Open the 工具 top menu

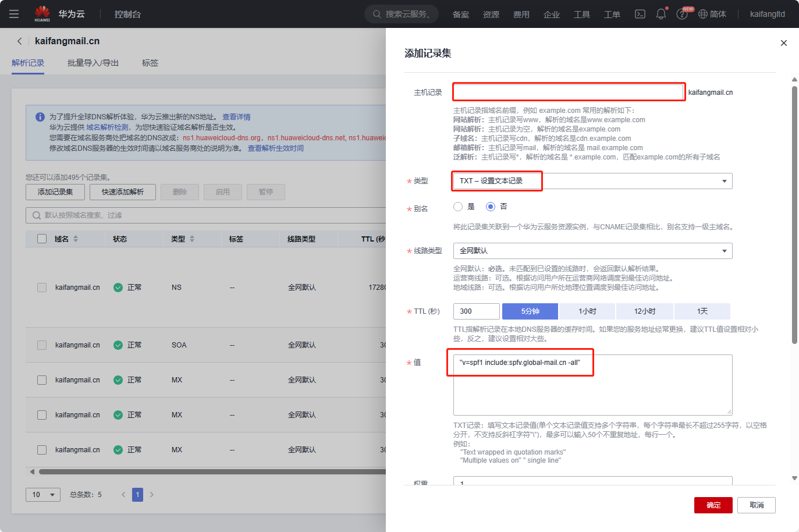(582, 14)
